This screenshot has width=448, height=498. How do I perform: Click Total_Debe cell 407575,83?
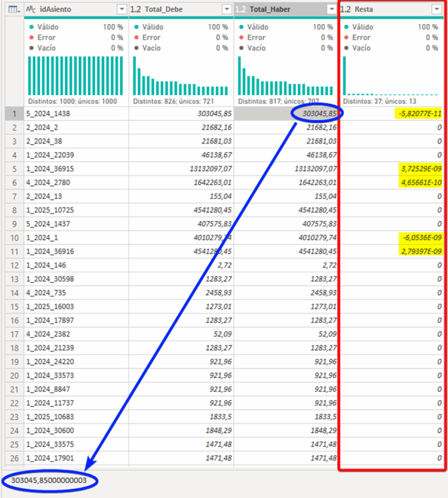point(181,224)
